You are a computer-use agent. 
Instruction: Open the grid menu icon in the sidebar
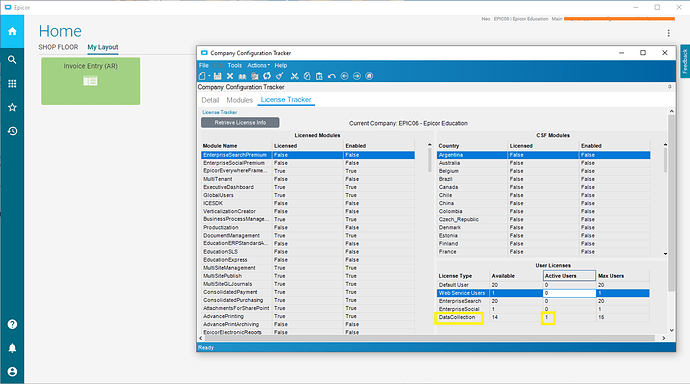coord(12,84)
